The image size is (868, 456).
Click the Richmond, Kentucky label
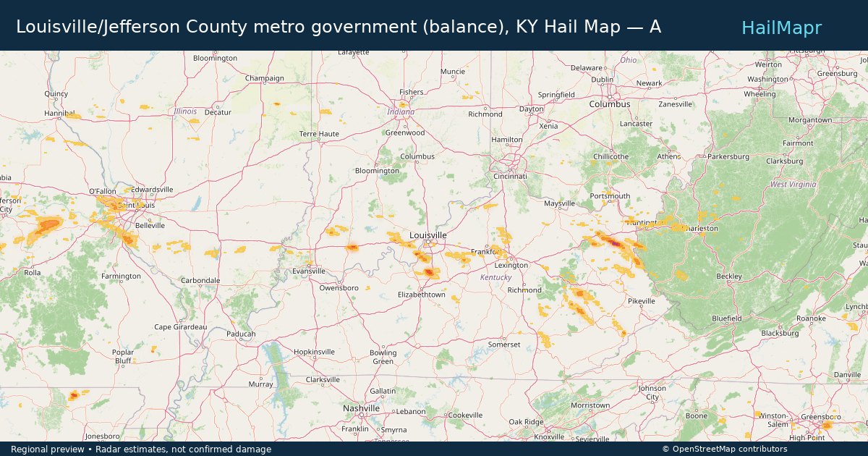click(524, 290)
